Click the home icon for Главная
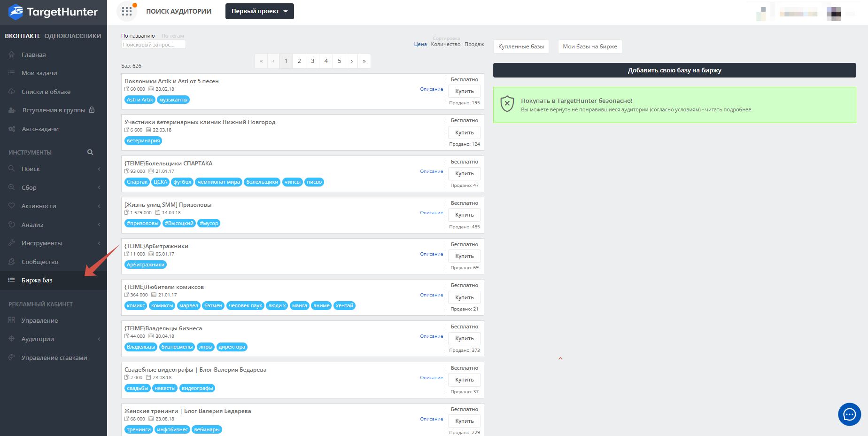Screen dimensions: 868x436 (12, 54)
